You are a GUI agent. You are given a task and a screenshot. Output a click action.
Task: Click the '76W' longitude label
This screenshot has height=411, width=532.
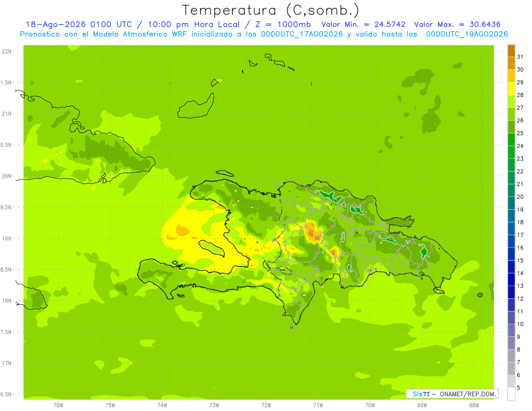(58, 405)
